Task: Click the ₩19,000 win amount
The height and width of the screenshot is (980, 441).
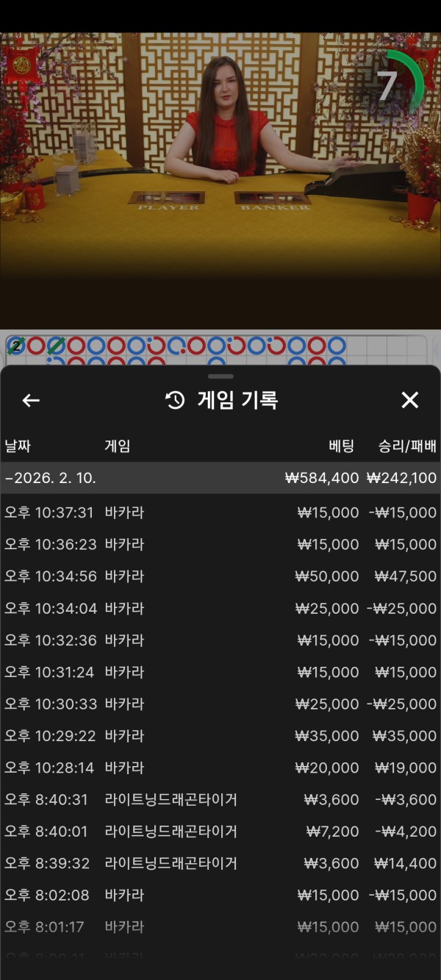Action: [405, 768]
